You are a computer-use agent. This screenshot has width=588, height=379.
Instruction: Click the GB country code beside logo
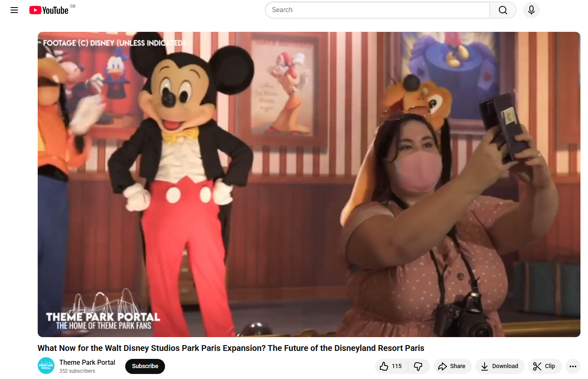coord(73,6)
